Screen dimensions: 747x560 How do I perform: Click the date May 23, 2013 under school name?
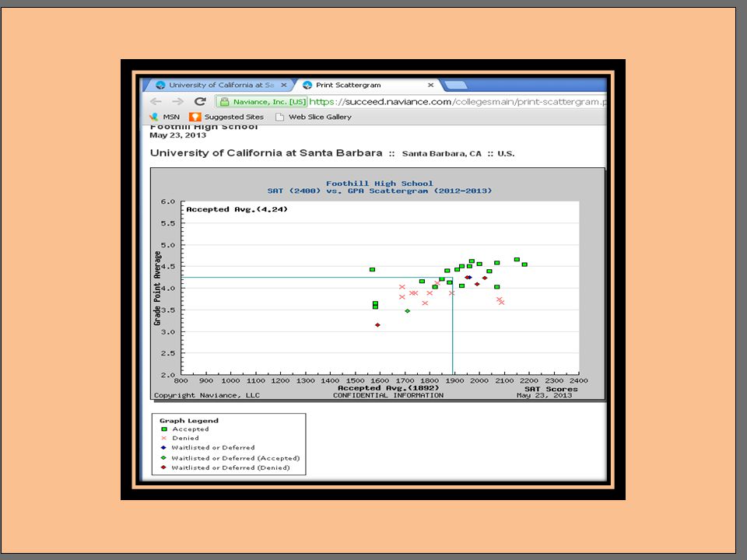coord(177,135)
